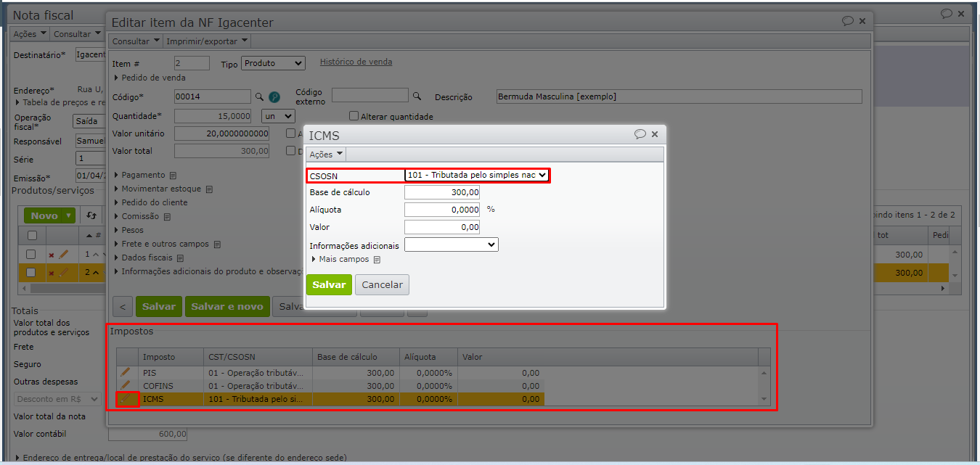The image size is (980, 465).
Task: Open Imprimir/exportar menu
Action: pos(207,41)
